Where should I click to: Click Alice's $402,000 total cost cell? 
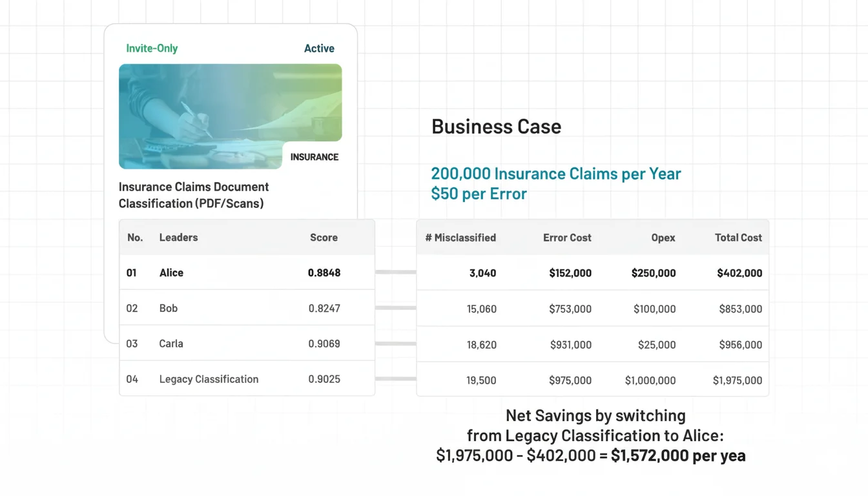(x=739, y=273)
